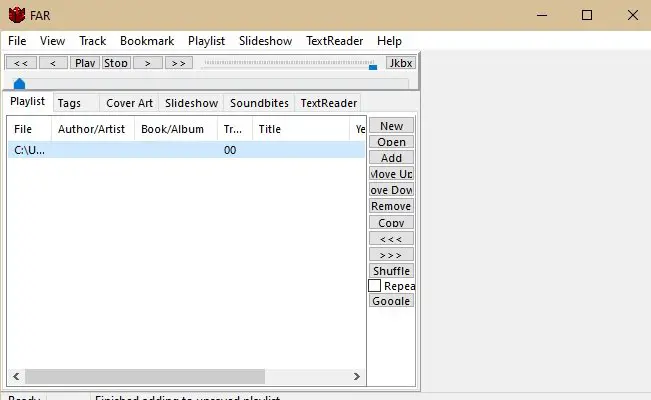Viewport: 651px width, 400px height.
Task: Click the Open playlist button
Action: [392, 142]
